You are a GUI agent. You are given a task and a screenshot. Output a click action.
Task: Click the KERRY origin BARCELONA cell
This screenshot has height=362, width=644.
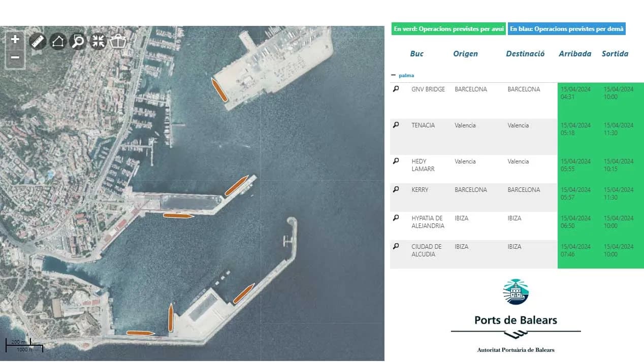[471, 190]
